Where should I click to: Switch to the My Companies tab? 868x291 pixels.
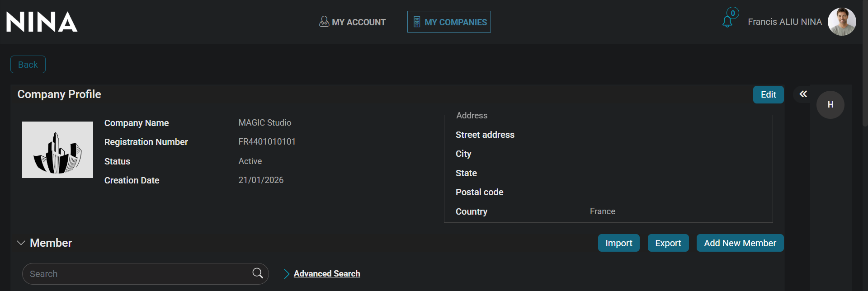[x=449, y=22]
